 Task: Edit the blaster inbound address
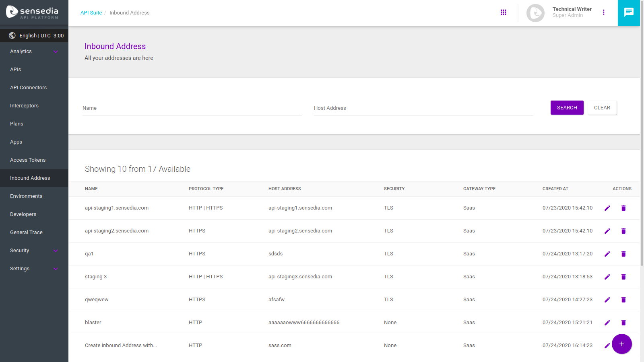607,322
